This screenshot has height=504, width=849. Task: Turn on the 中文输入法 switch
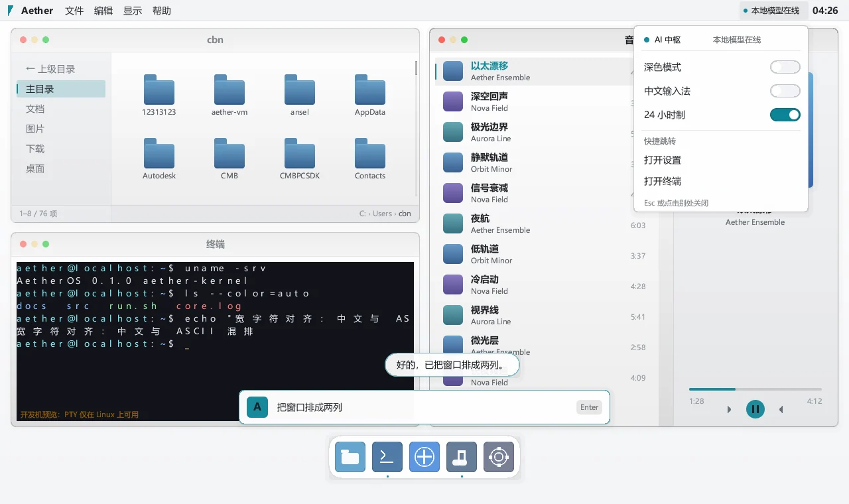(x=785, y=91)
